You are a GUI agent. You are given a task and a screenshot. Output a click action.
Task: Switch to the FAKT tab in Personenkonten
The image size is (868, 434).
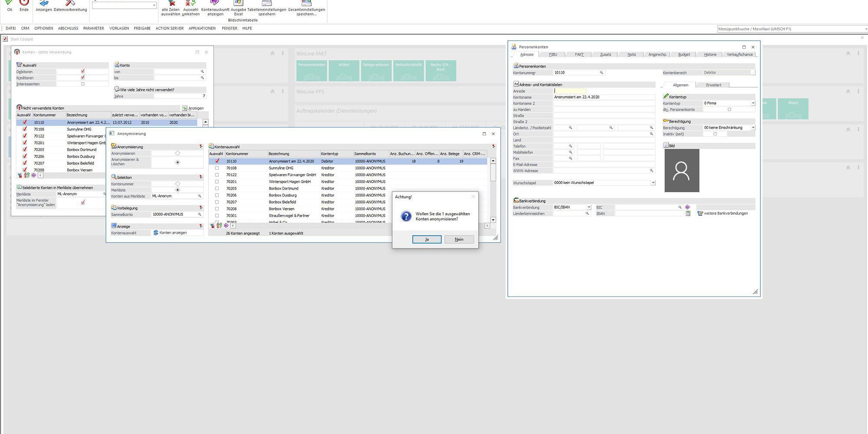click(579, 55)
